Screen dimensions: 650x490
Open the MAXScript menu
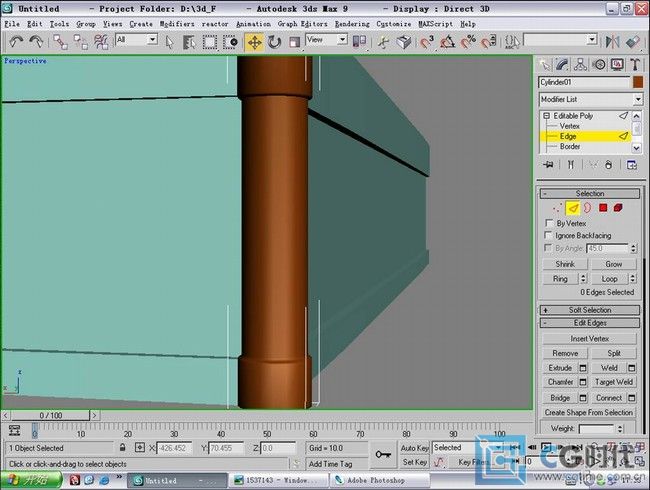(x=436, y=24)
